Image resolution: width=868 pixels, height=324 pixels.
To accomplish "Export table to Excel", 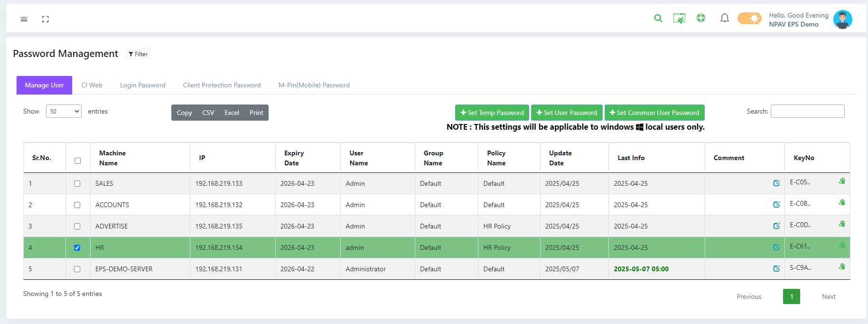I will tap(232, 113).
